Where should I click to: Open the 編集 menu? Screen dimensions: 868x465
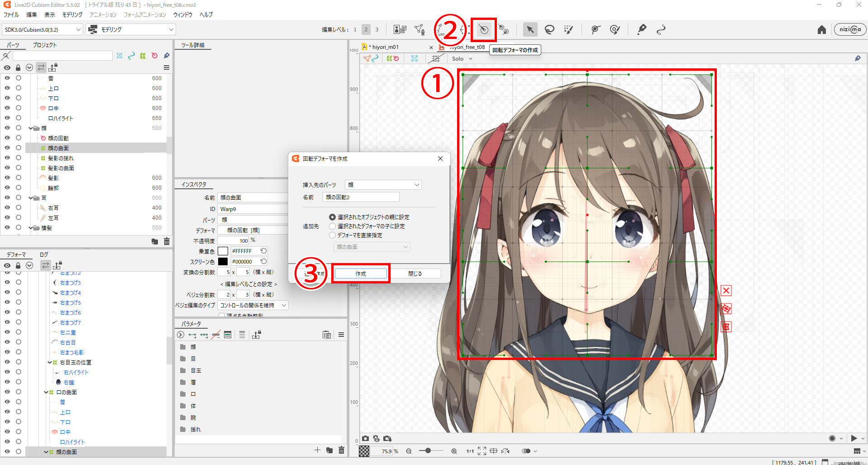pyautogui.click(x=32, y=15)
